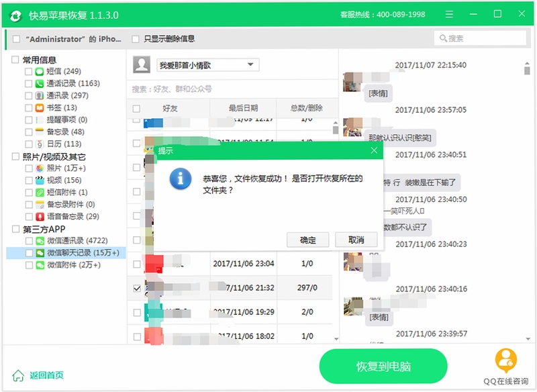Open QQ在线咨询 support icon
537x392 pixels.
(506, 360)
